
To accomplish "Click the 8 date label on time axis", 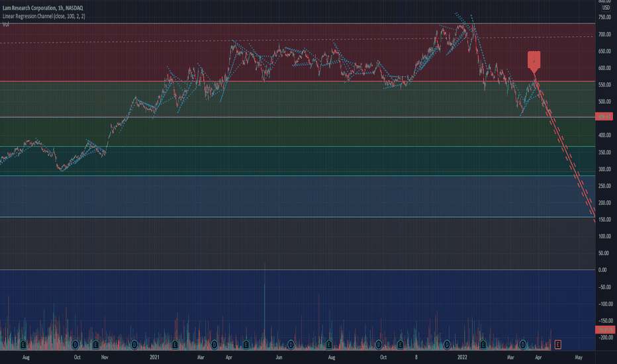I will coord(416,357).
